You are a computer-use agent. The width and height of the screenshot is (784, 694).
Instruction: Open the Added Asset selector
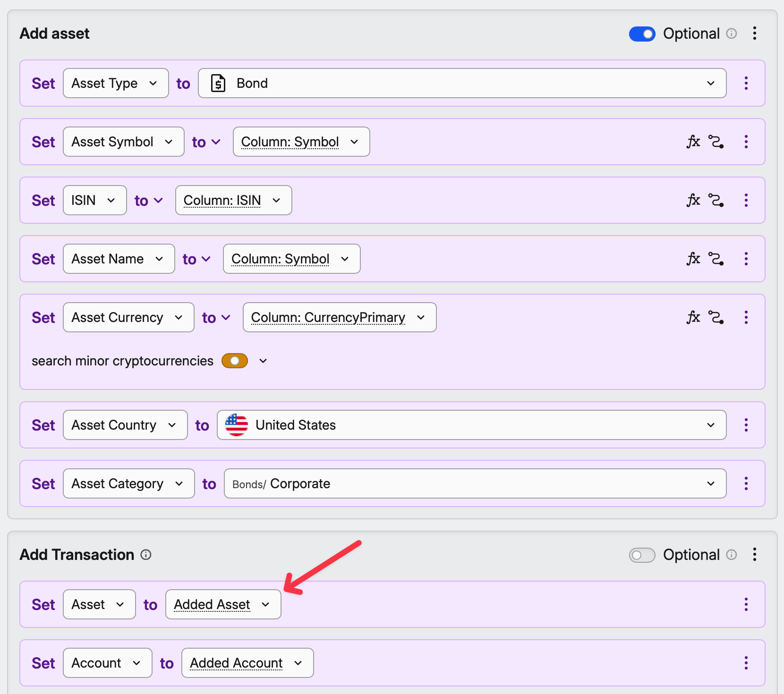point(223,604)
